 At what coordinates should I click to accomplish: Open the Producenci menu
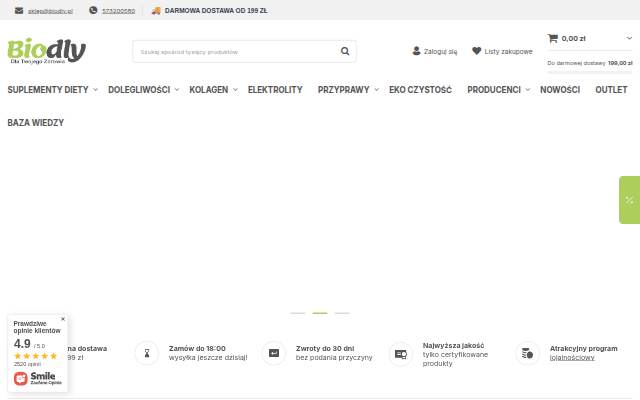point(494,90)
